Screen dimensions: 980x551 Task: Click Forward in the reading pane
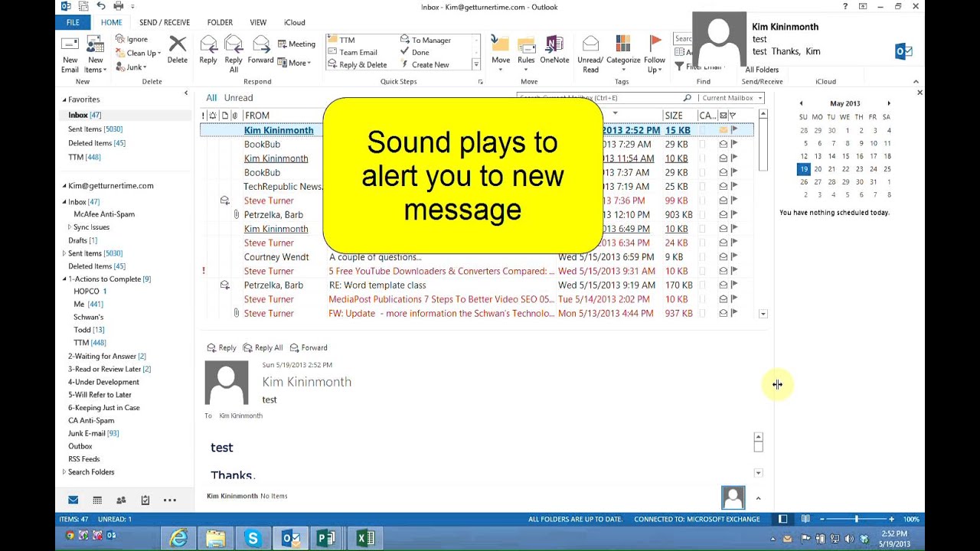pos(309,347)
